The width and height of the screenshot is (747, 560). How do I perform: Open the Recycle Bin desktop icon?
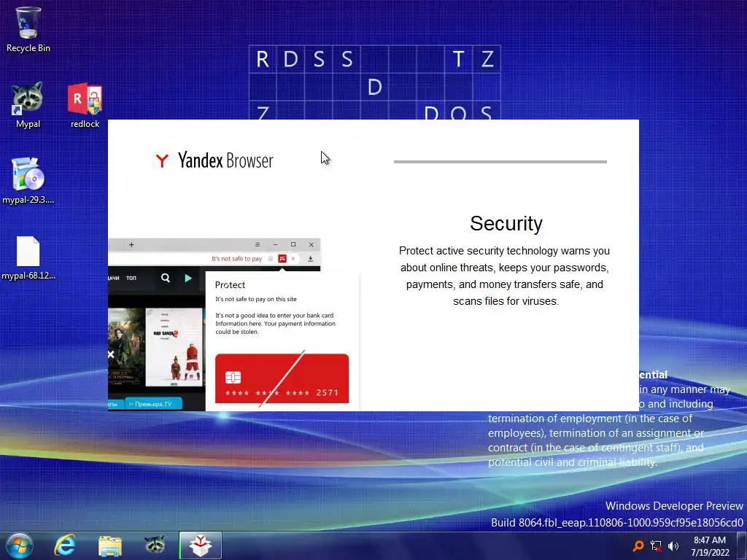coord(28,29)
